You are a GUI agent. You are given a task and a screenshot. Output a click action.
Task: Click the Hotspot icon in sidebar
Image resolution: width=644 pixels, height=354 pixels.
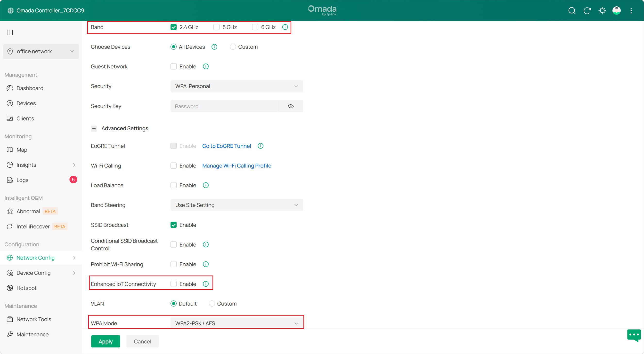(x=10, y=288)
